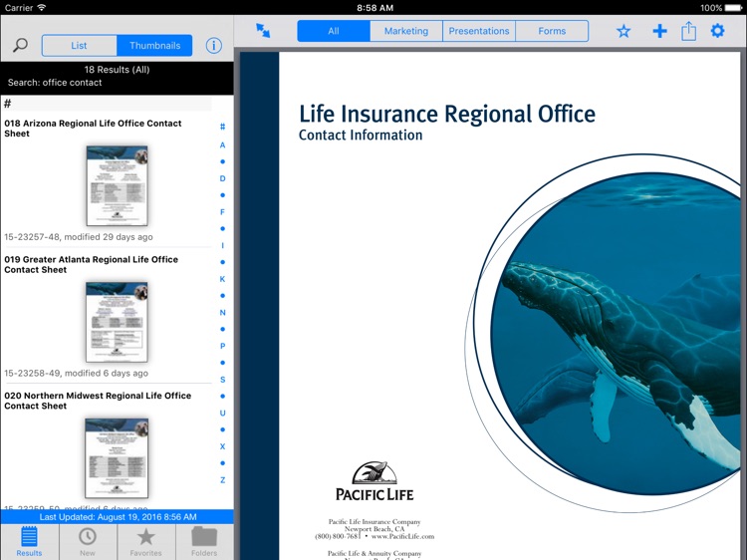Screen dimensions: 747x560
Task: Tap www.PacificLife.com in the document
Action: (402, 536)
